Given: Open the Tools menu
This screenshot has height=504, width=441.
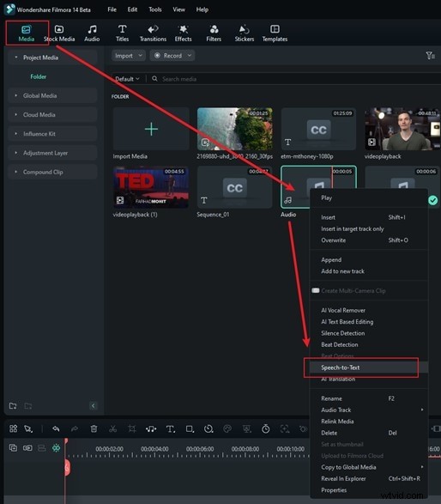Looking at the screenshot, I should click(154, 9).
